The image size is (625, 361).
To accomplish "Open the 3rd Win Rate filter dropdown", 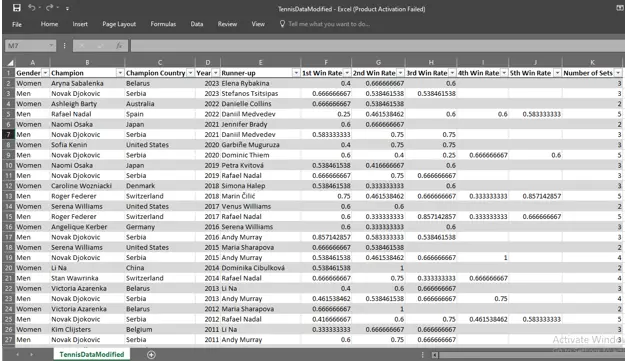I will coord(452,73).
